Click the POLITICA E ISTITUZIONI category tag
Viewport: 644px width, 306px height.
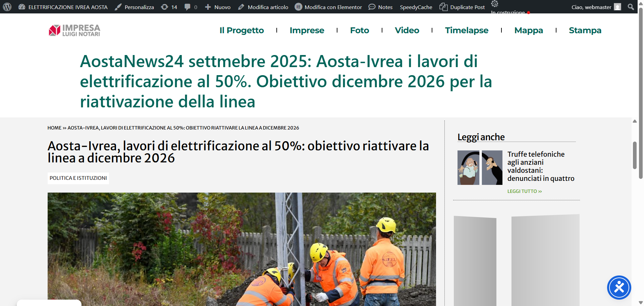(78, 178)
